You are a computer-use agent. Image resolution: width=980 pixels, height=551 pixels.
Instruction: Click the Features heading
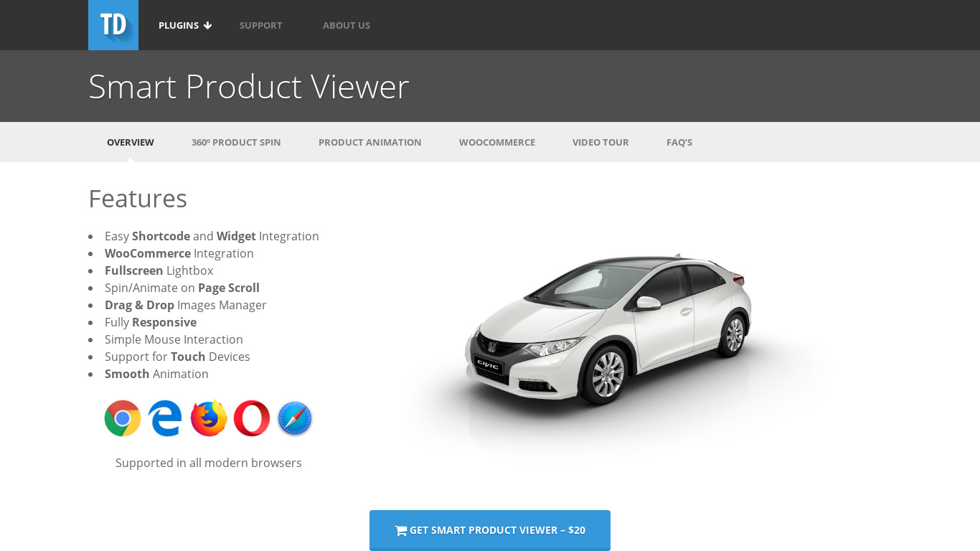pos(138,198)
